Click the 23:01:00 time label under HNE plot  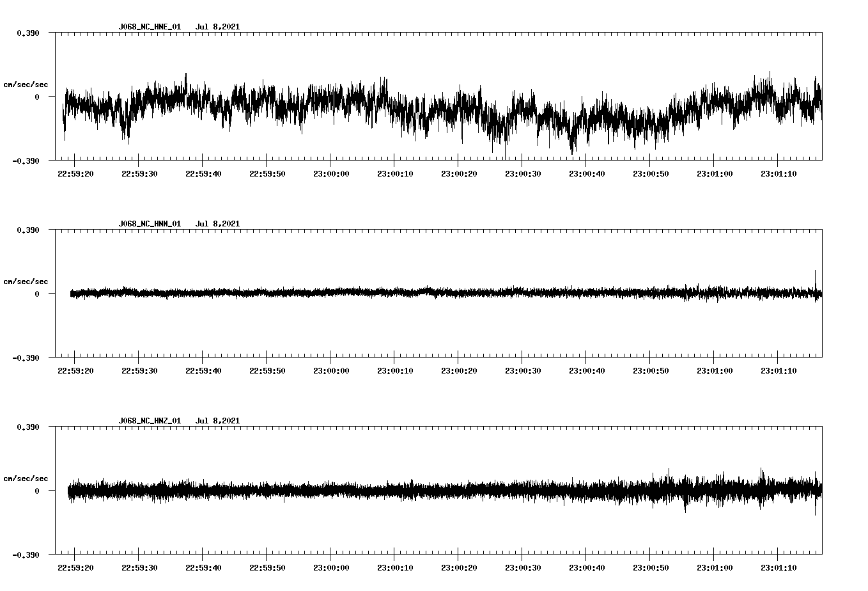click(714, 174)
